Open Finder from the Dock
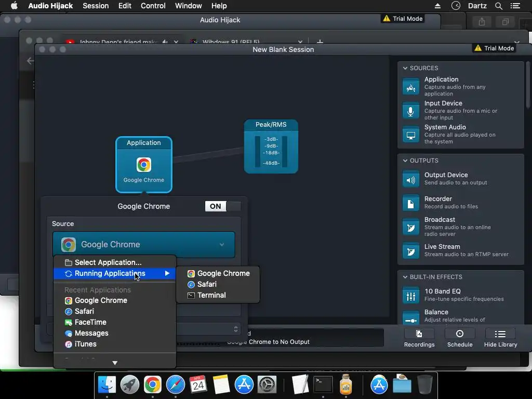 (107, 385)
